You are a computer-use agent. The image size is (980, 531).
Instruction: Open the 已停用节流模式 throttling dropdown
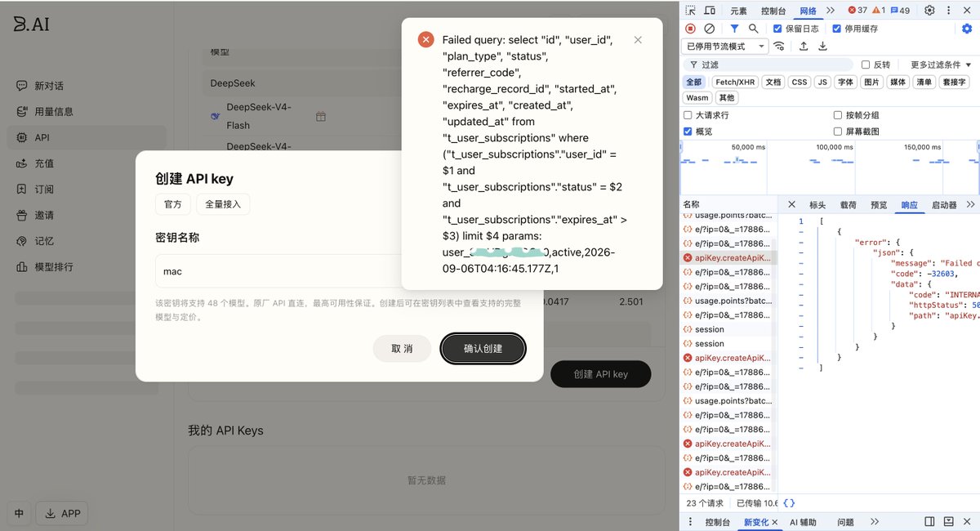(x=725, y=47)
